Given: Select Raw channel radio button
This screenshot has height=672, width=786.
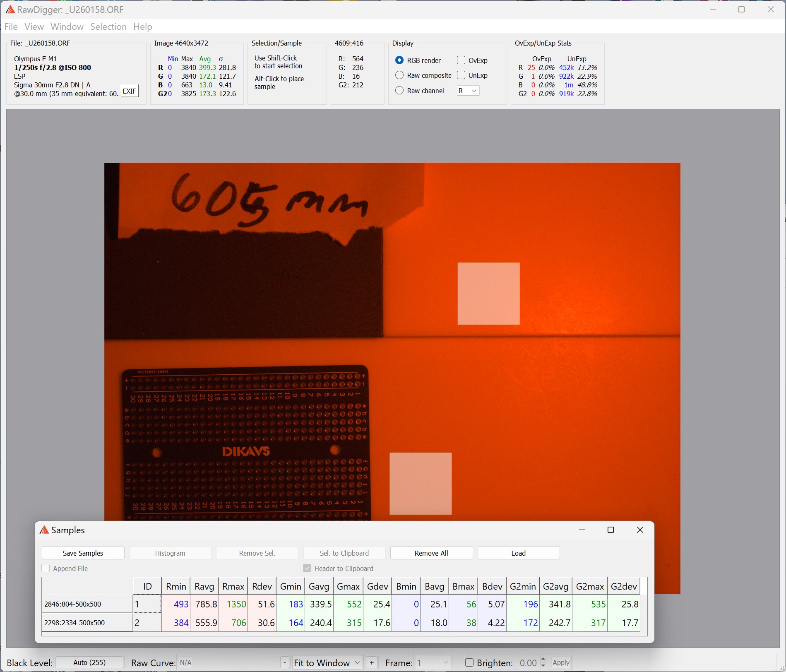Looking at the screenshot, I should click(x=399, y=91).
